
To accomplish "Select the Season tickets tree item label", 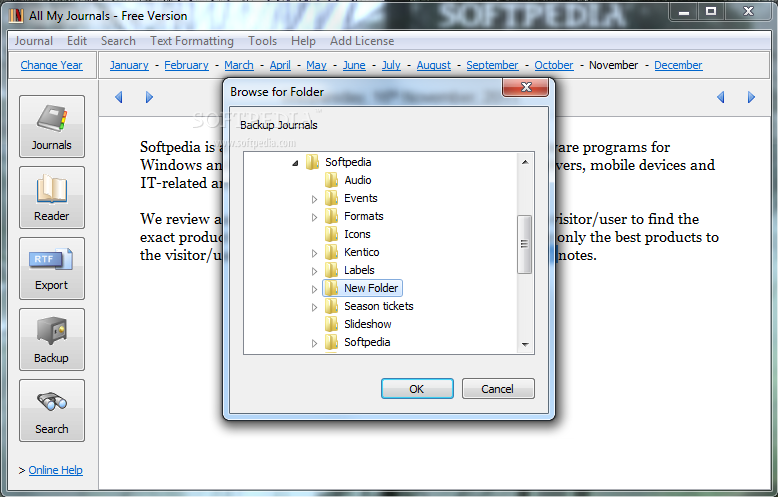I will 379,306.
